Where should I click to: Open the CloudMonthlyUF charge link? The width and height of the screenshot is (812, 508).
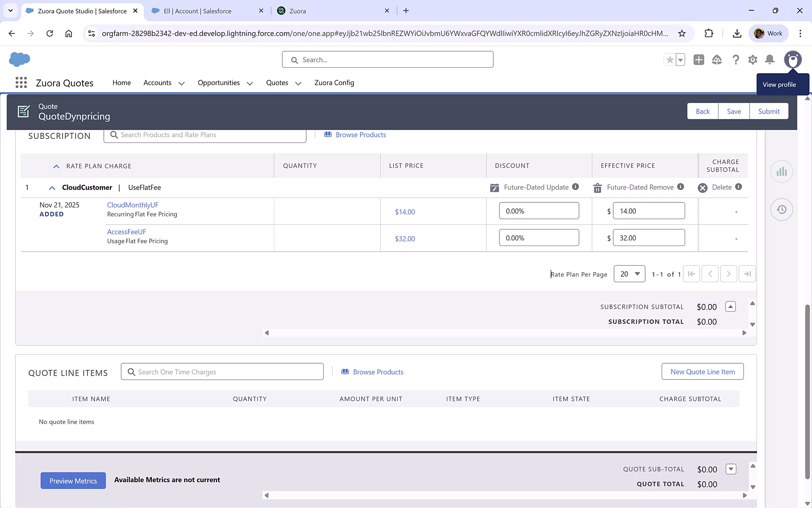133,205
